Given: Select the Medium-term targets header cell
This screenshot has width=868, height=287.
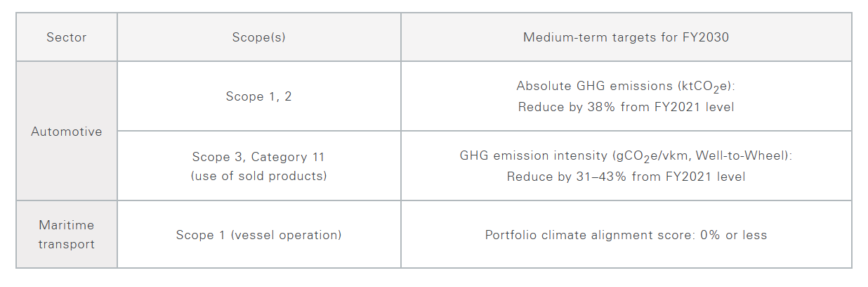Looking at the screenshot, I should (626, 37).
